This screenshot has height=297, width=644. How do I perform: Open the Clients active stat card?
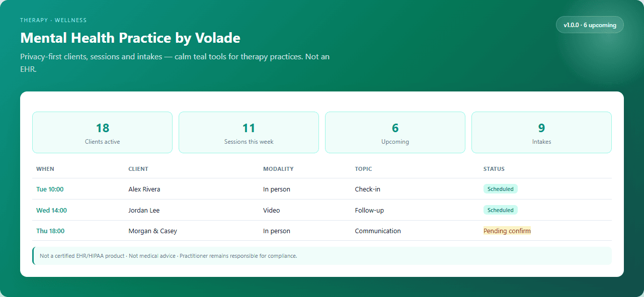102,132
